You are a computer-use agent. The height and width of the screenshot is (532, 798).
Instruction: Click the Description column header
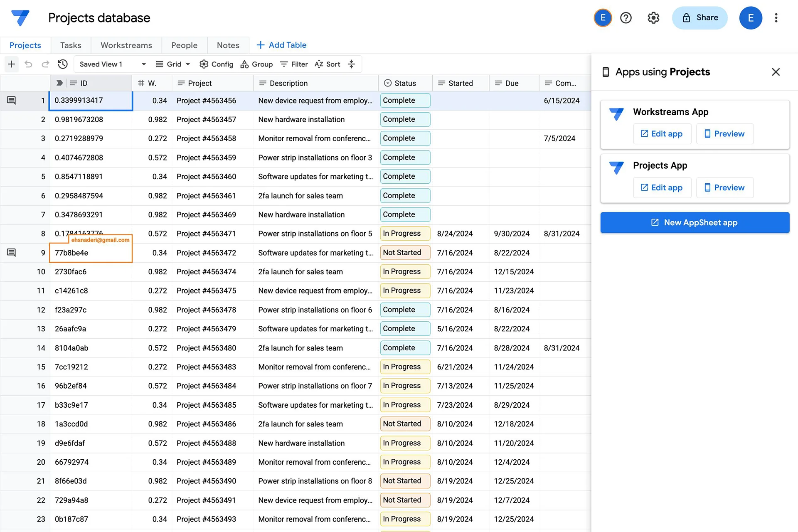pos(316,83)
